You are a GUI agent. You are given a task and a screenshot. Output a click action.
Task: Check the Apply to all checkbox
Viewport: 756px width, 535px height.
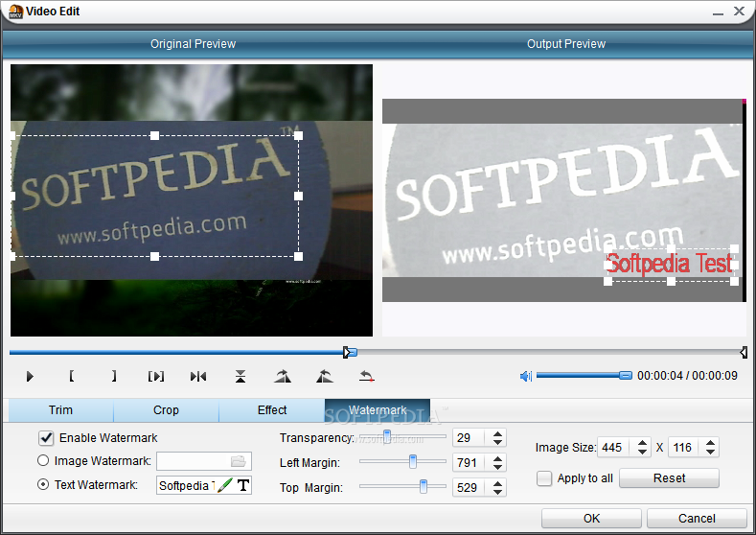[544, 478]
